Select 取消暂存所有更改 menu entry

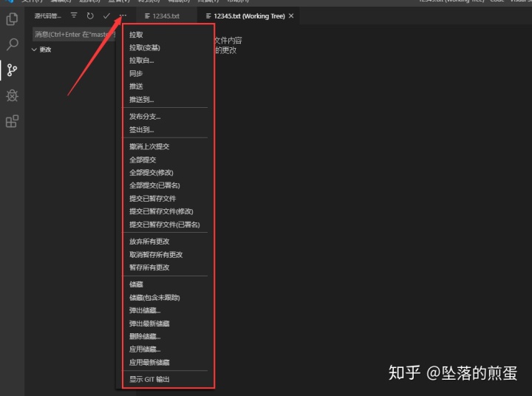point(156,254)
